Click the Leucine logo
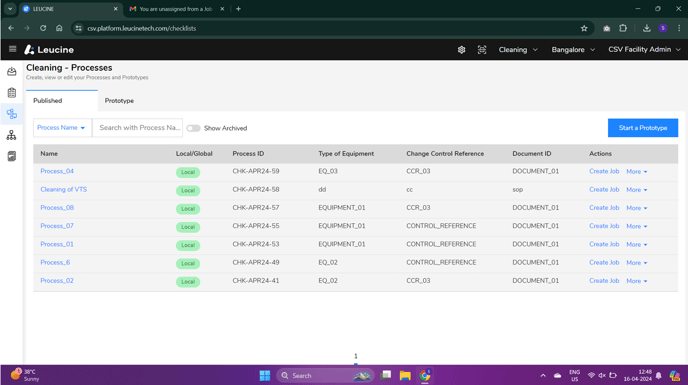Image resolution: width=688 pixels, height=385 pixels. click(49, 50)
